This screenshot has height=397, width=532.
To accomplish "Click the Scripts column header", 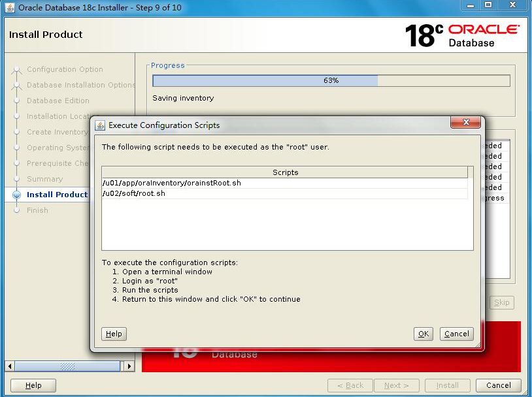I will 284,172.
